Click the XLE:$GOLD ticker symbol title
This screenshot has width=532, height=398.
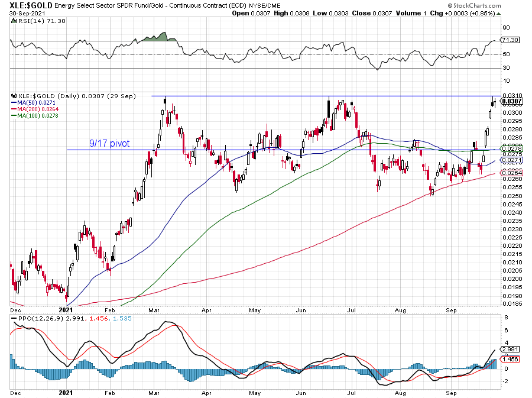[x=31, y=5]
